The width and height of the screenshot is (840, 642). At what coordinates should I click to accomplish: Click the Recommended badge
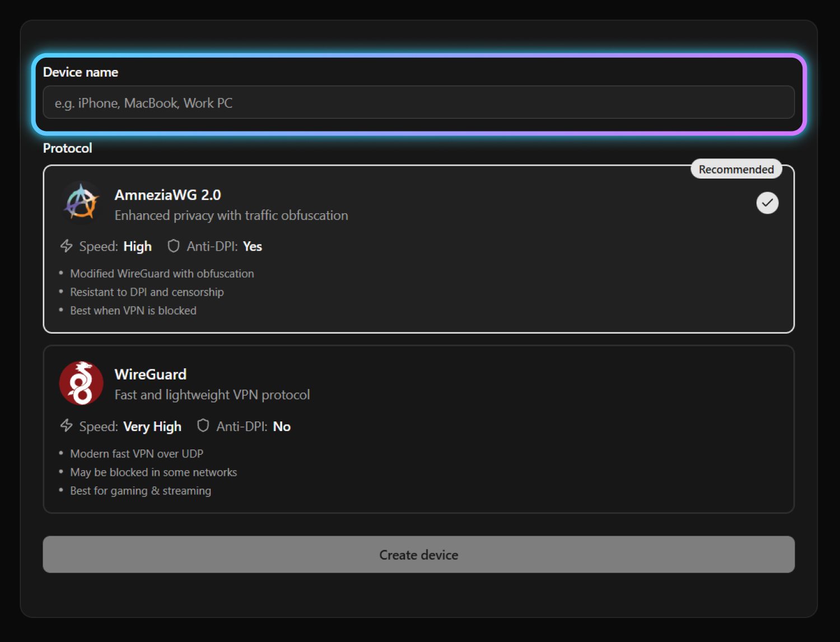pos(736,169)
